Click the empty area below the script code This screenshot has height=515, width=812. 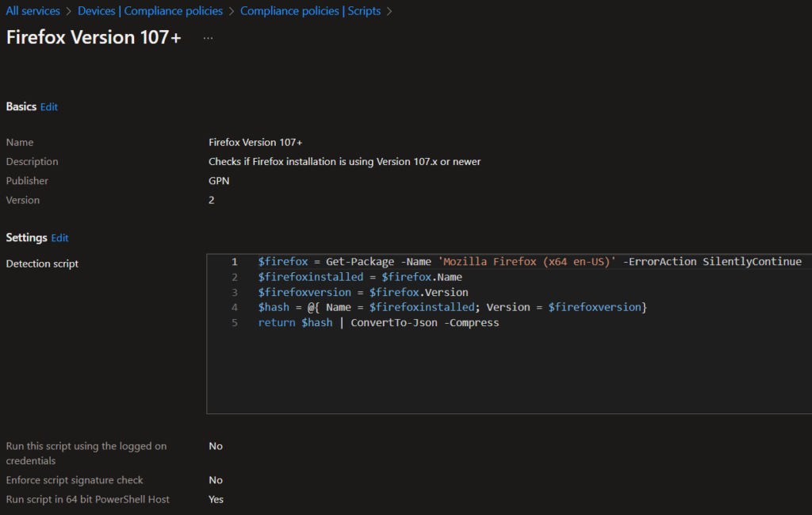[507, 373]
